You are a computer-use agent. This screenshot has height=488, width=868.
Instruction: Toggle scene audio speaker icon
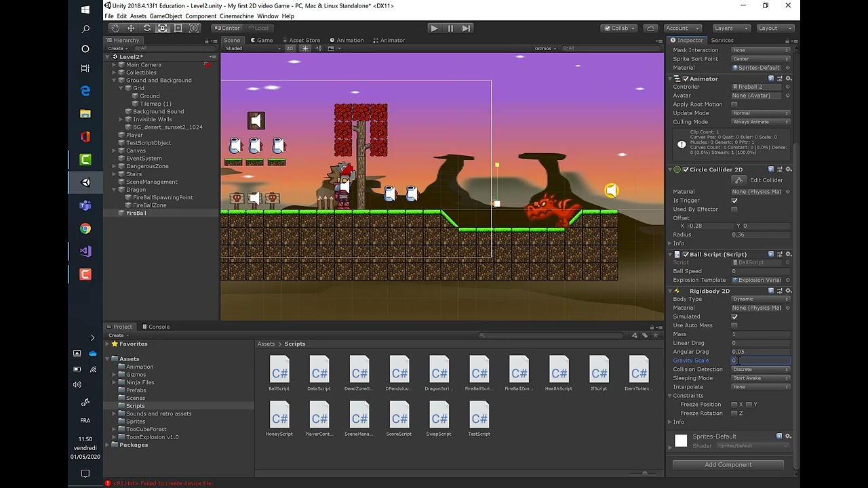[318, 49]
